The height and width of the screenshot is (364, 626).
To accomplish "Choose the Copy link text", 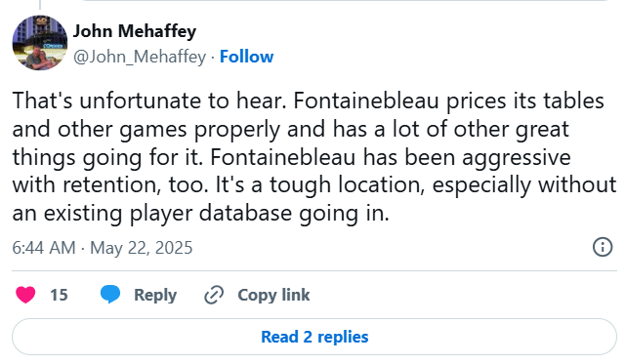I will tap(273, 295).
